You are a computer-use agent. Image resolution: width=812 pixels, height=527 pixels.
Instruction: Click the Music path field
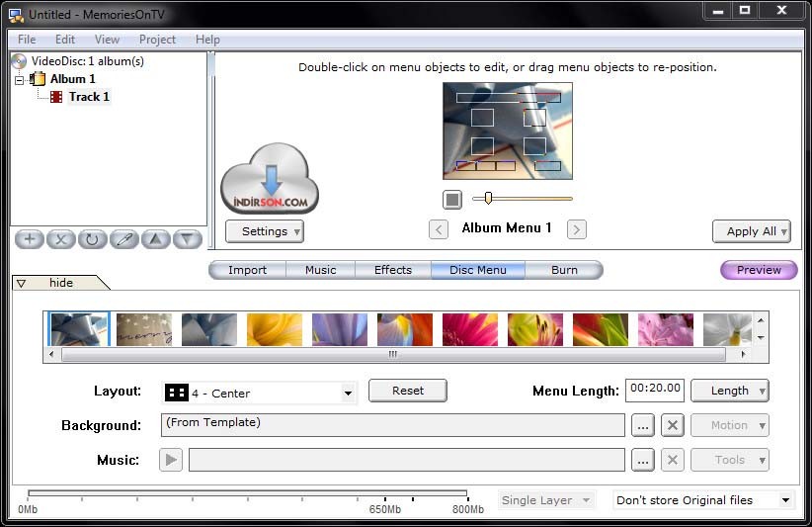click(x=407, y=460)
